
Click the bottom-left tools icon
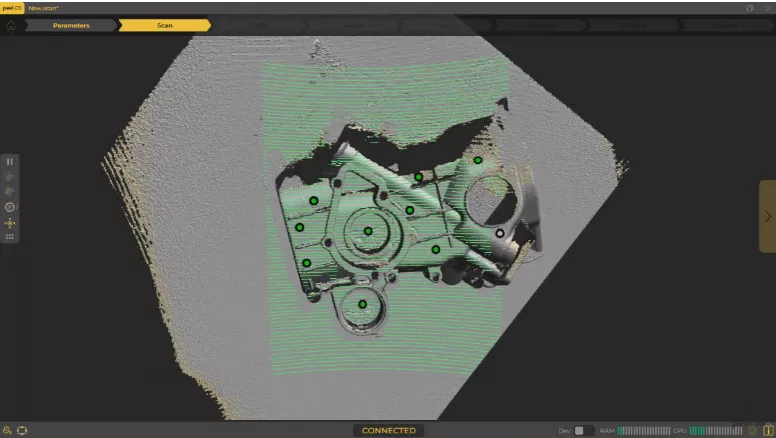(8, 430)
